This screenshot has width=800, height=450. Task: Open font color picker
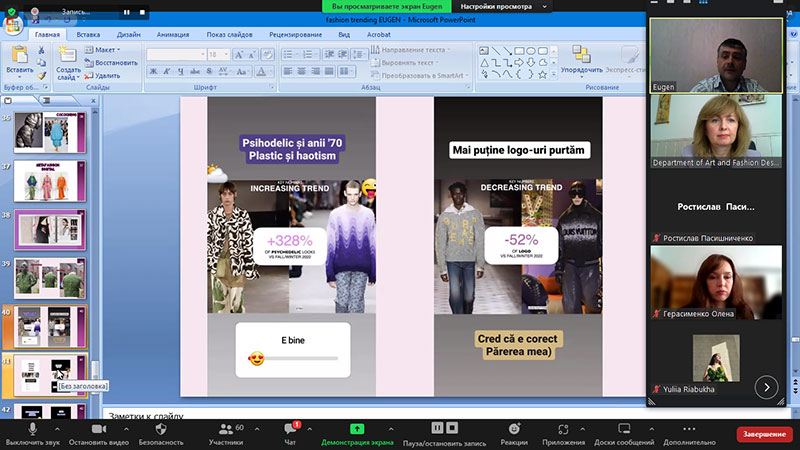262,71
